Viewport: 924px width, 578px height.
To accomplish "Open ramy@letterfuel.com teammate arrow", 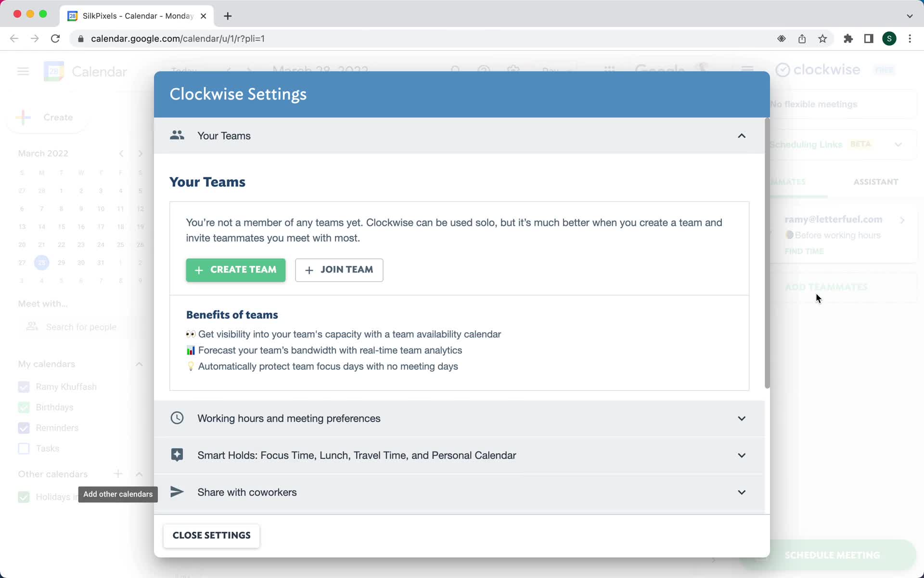I will (902, 220).
